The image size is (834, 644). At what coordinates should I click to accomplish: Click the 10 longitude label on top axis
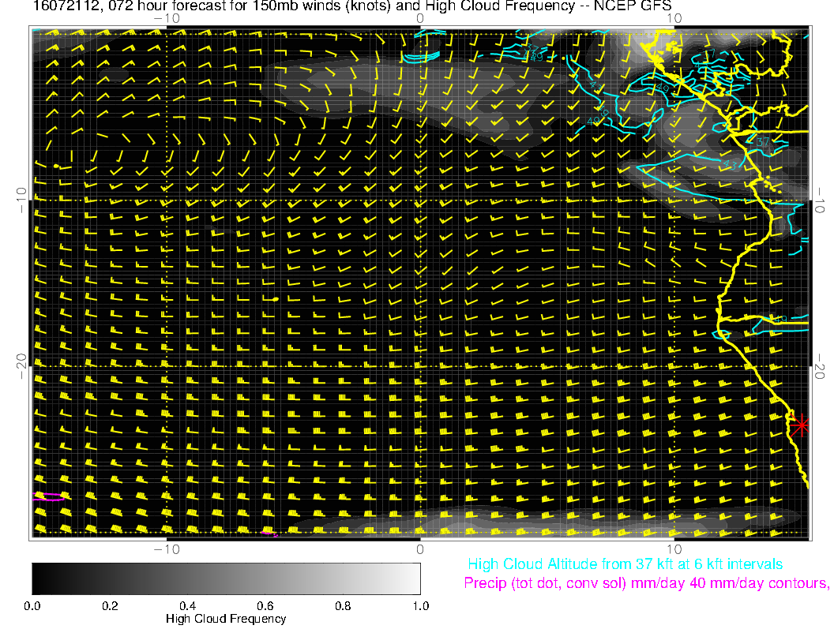coord(674,17)
